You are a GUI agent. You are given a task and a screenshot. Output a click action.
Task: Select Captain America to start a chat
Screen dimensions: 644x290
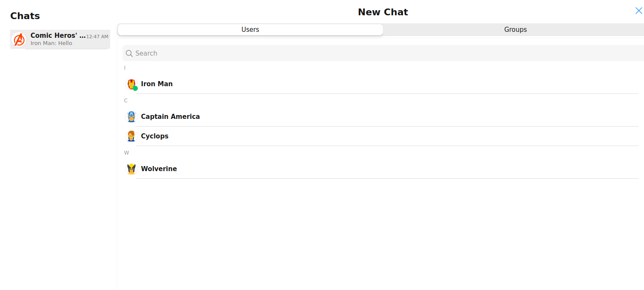(x=170, y=116)
